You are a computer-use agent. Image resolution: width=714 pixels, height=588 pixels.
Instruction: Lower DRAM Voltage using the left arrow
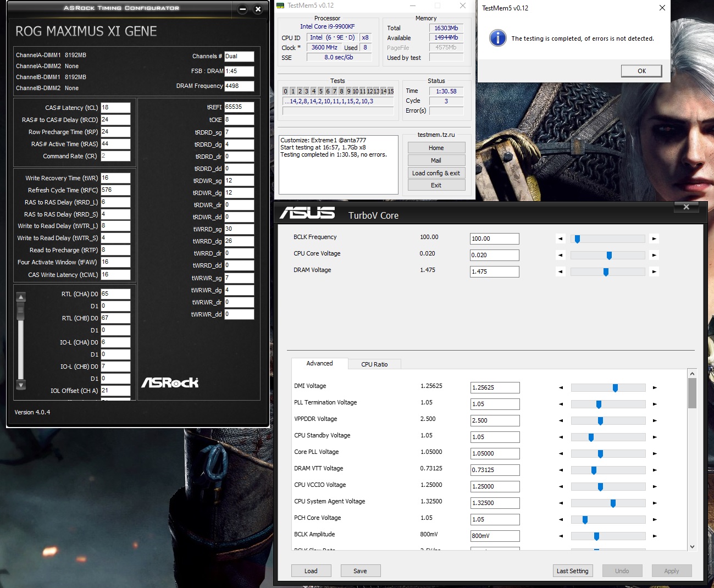(x=560, y=271)
